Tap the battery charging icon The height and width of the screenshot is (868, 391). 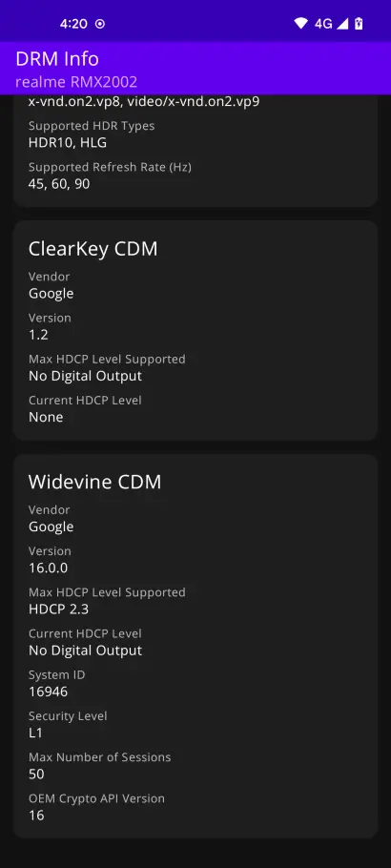click(359, 23)
